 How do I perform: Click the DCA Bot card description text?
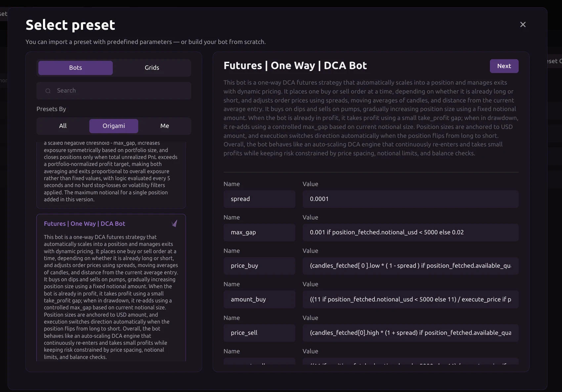tap(111, 297)
